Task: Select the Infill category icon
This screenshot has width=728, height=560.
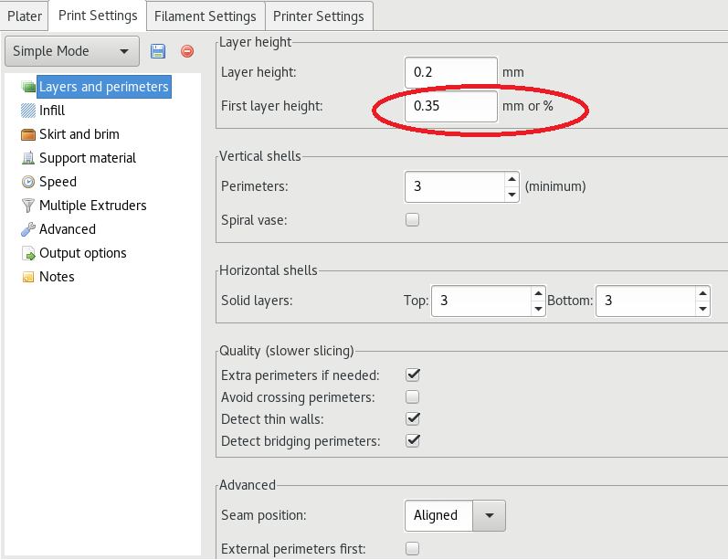Action: click(x=28, y=111)
